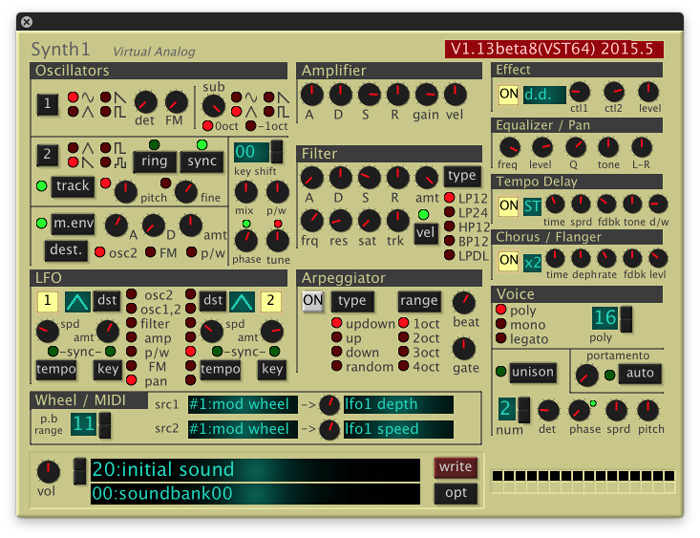Turn off the Arpeggiator ON switch
Screen dimensions: 700x538
[313, 301]
